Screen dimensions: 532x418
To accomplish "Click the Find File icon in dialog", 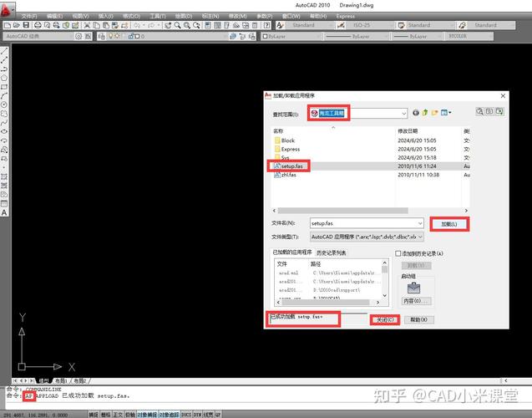I will click(x=479, y=111).
